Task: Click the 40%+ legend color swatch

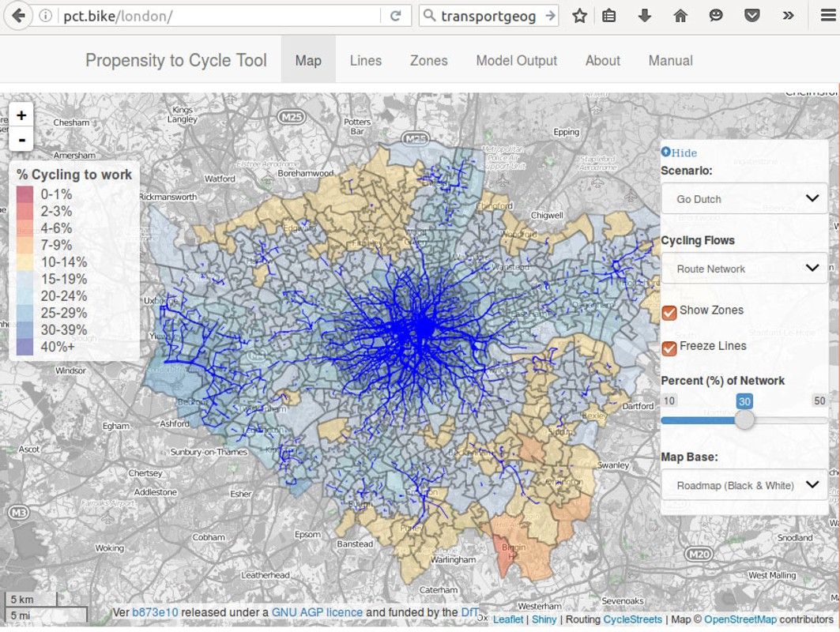Action: 24,347
